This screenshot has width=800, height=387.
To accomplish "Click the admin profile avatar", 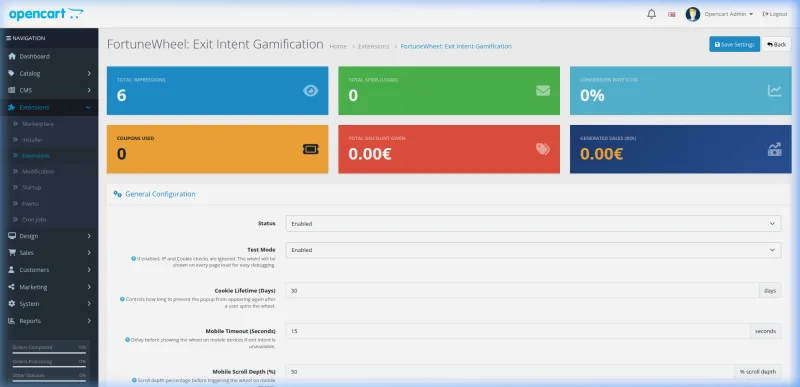I will (692, 14).
